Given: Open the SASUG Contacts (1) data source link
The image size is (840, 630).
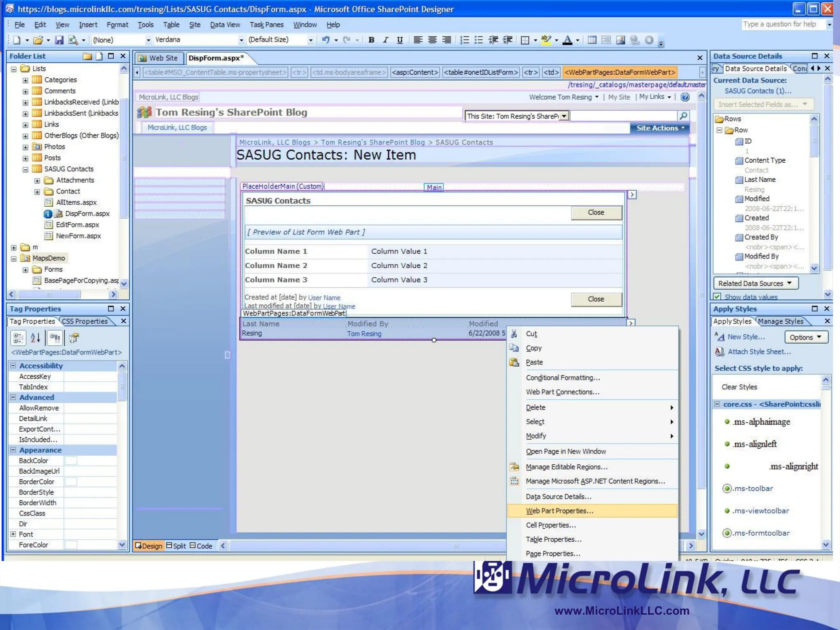Looking at the screenshot, I should pos(758,91).
